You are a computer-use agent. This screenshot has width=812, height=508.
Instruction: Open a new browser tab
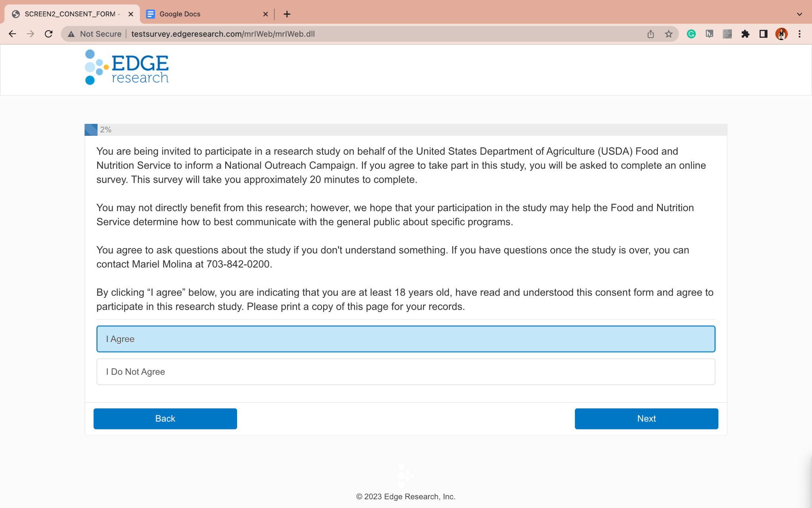pos(287,14)
